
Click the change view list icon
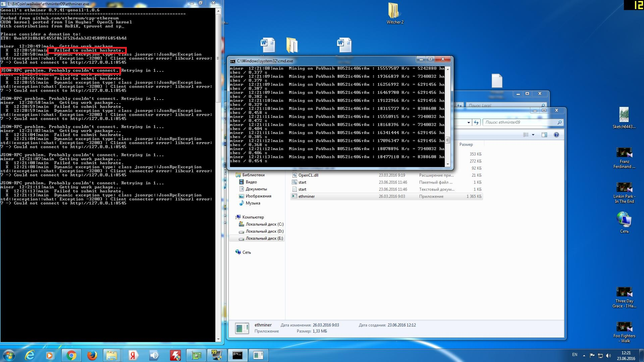click(526, 135)
